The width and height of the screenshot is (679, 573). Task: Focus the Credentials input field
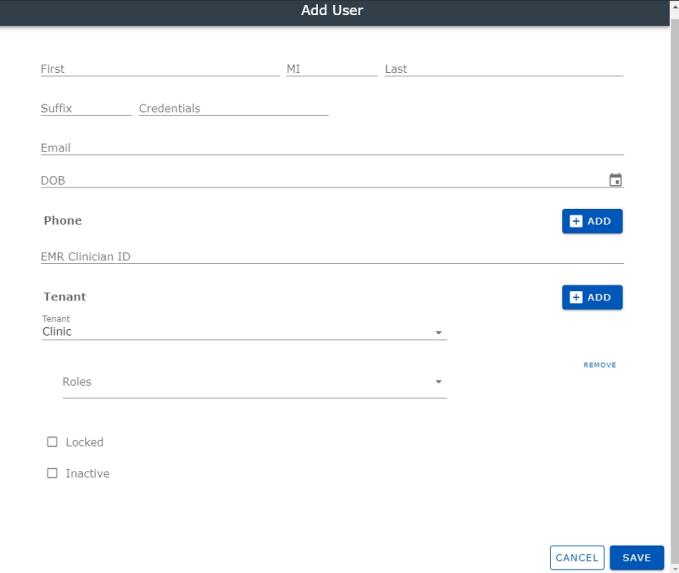click(x=233, y=108)
